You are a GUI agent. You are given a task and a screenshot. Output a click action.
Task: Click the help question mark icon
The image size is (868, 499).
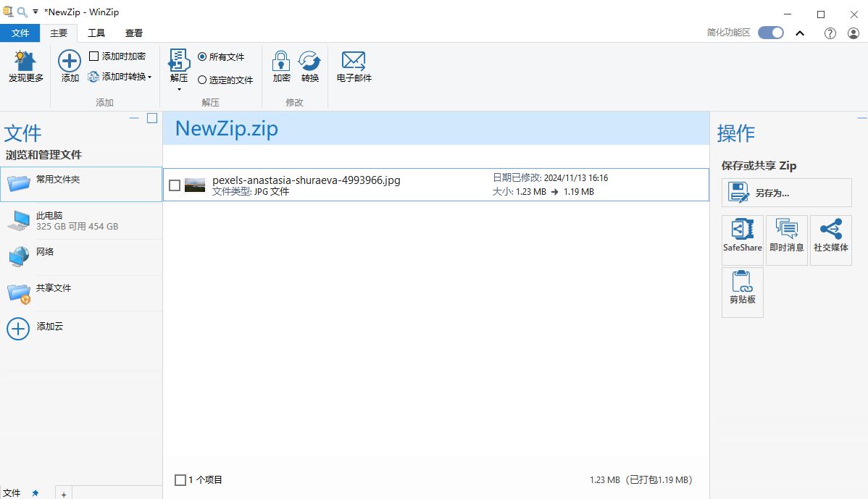click(x=830, y=33)
